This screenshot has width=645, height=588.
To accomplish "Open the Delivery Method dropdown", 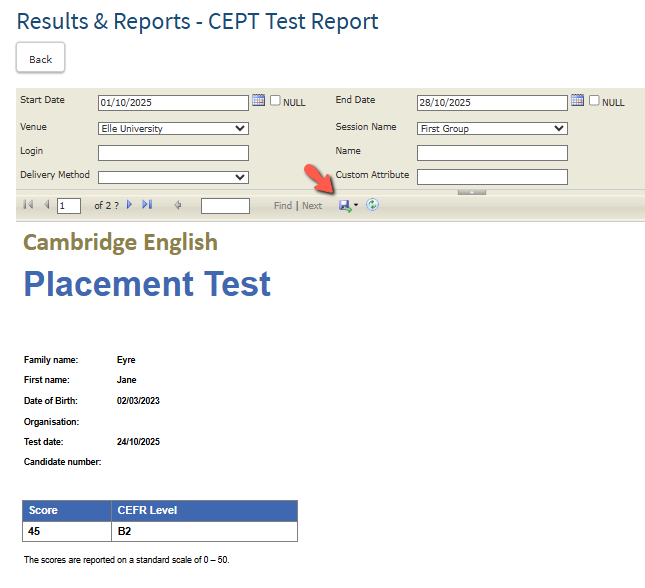I will pos(173,177).
